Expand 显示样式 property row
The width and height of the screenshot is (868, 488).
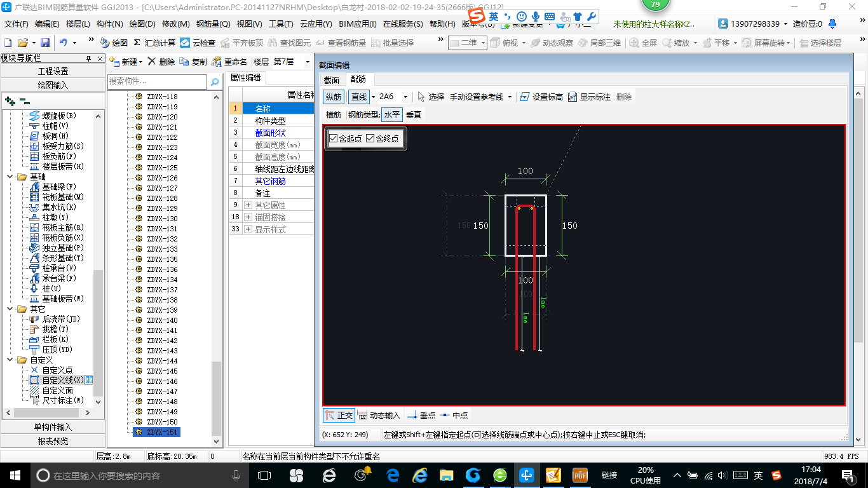click(248, 229)
